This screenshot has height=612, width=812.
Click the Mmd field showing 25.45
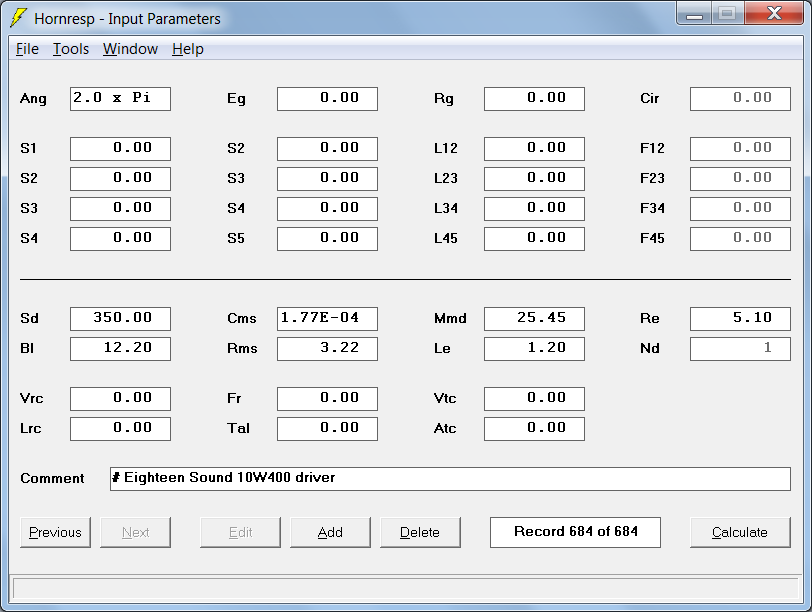(534, 319)
